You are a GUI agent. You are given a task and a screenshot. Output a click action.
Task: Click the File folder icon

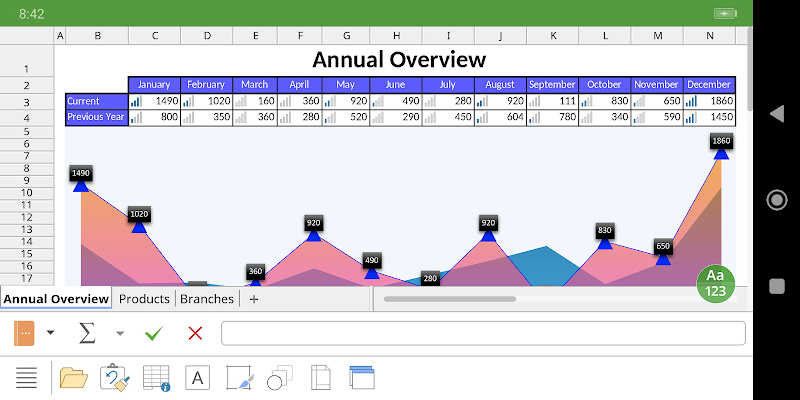pyautogui.click(x=74, y=378)
